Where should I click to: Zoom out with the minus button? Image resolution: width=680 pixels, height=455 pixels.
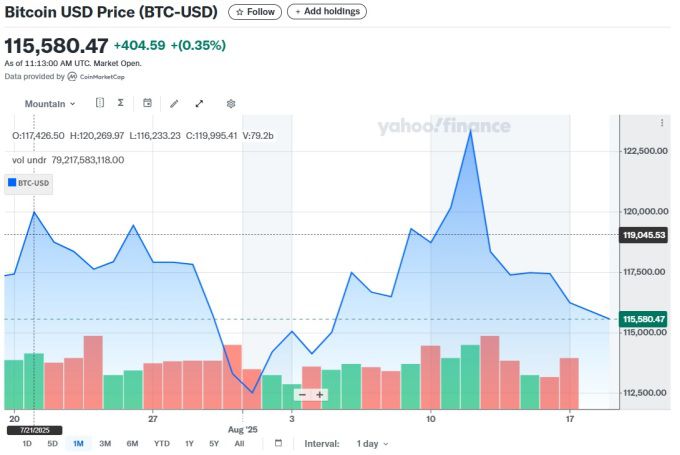pos(302,394)
